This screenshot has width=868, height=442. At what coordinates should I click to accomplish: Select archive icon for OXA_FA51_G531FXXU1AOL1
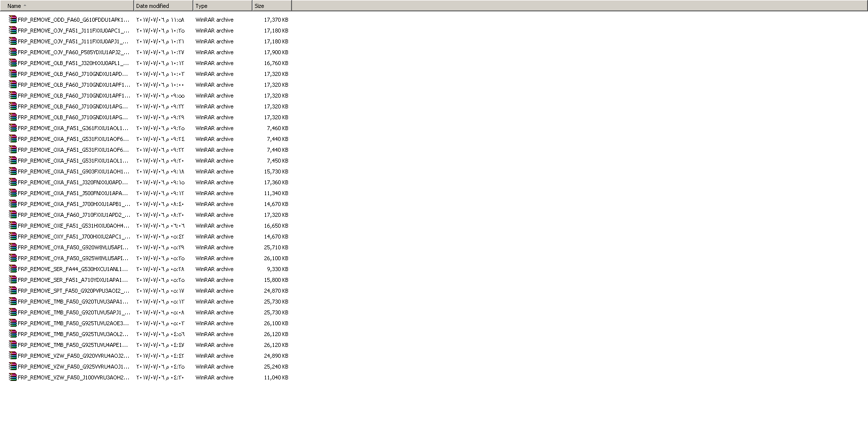pos(13,161)
